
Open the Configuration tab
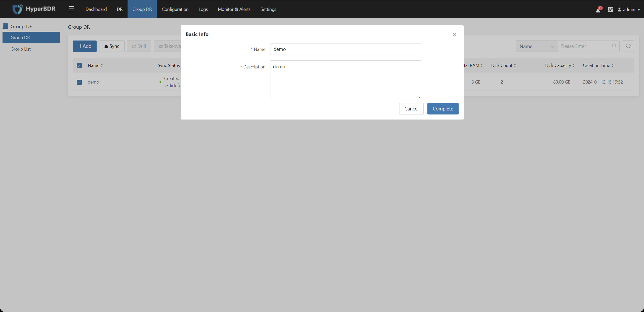point(175,9)
